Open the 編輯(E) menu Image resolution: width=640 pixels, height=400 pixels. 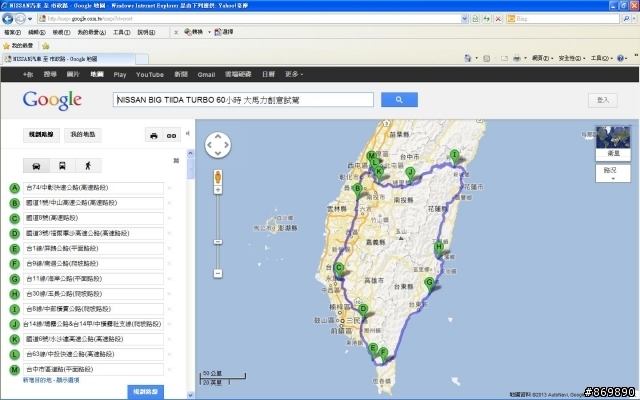(x=37, y=32)
